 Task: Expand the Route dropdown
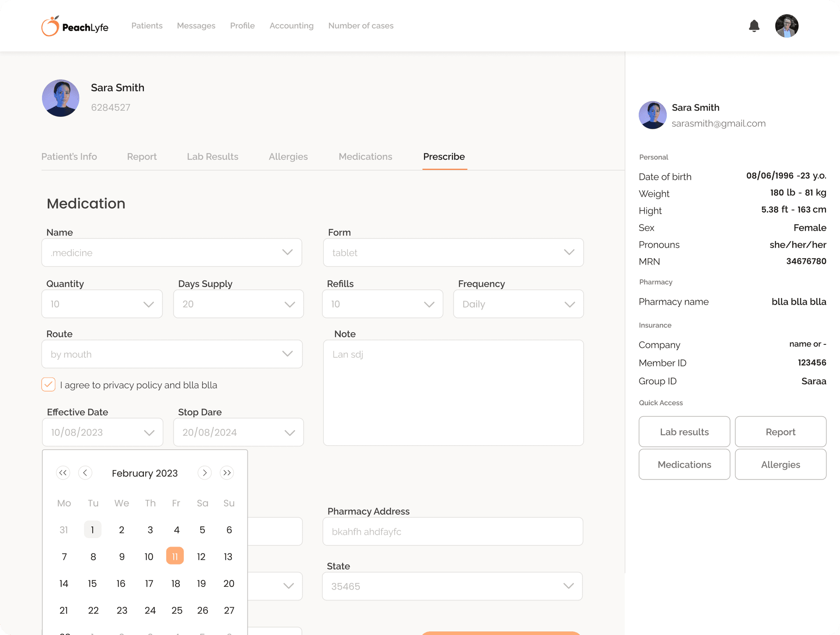(171, 354)
